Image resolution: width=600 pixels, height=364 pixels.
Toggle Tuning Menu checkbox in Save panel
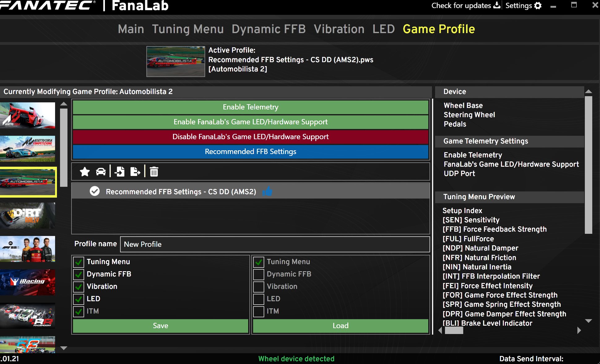[79, 262]
